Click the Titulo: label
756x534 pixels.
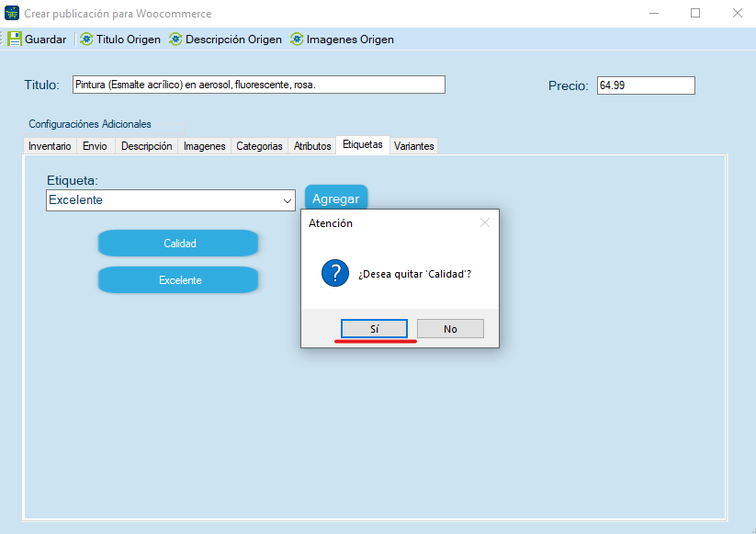point(42,85)
